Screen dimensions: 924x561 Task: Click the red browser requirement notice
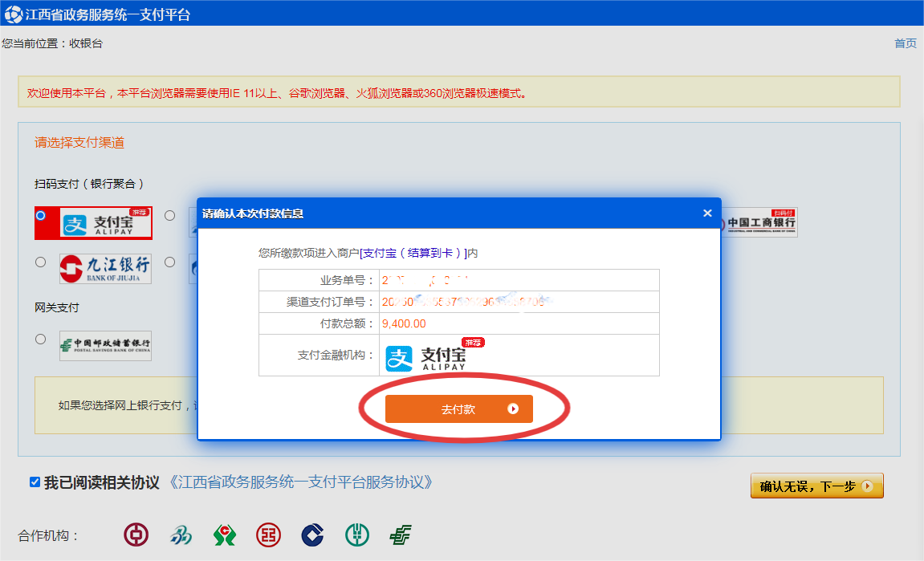[x=277, y=93]
